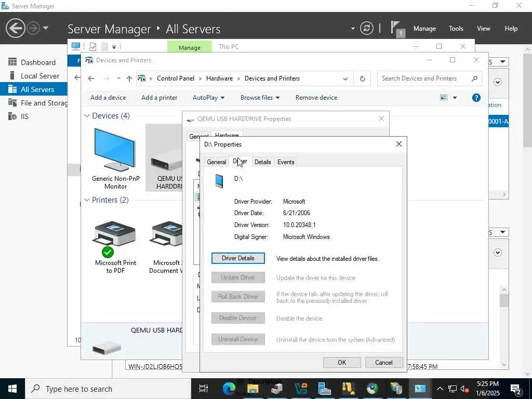Click the Server Manager back arrow button
The image size is (532, 399).
15,28
